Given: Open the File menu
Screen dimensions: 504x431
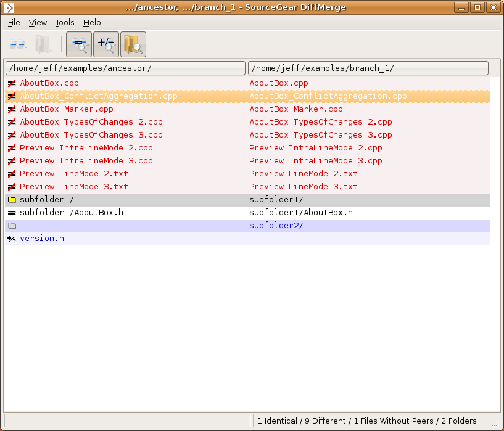Looking at the screenshot, I should tap(14, 23).
